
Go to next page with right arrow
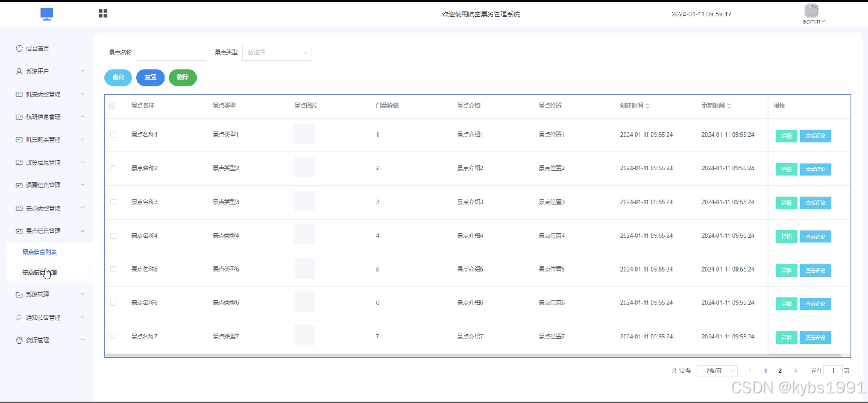coord(795,370)
